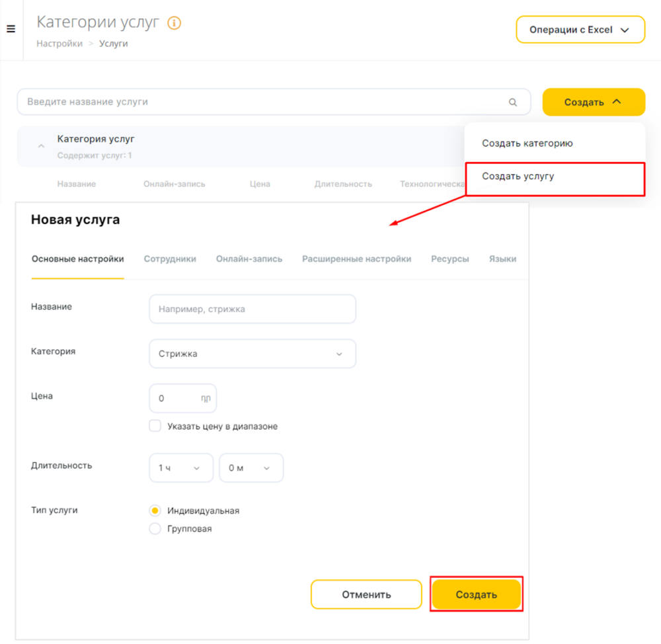Click the info icon beside Категории услуг
This screenshot has width=661, height=644.
click(x=174, y=22)
